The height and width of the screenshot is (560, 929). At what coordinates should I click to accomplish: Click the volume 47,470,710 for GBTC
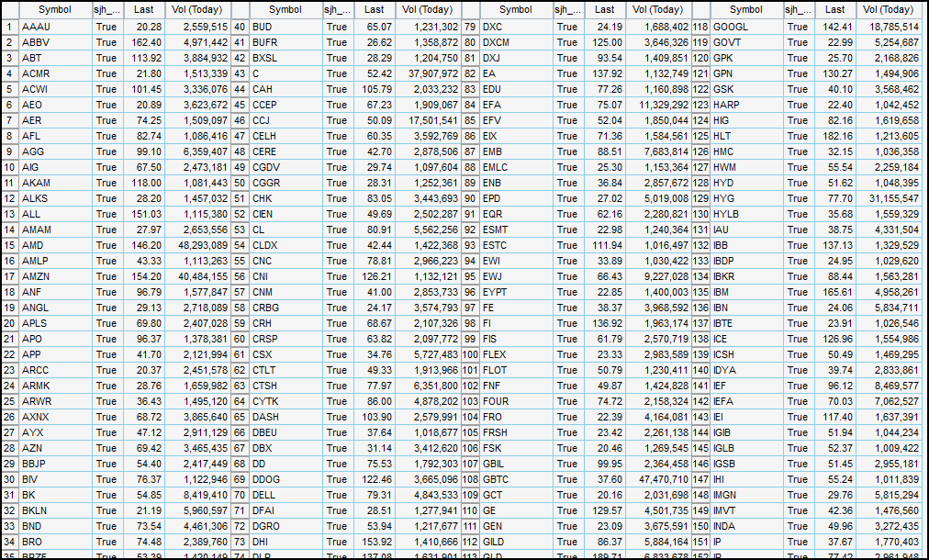pyautogui.click(x=657, y=479)
